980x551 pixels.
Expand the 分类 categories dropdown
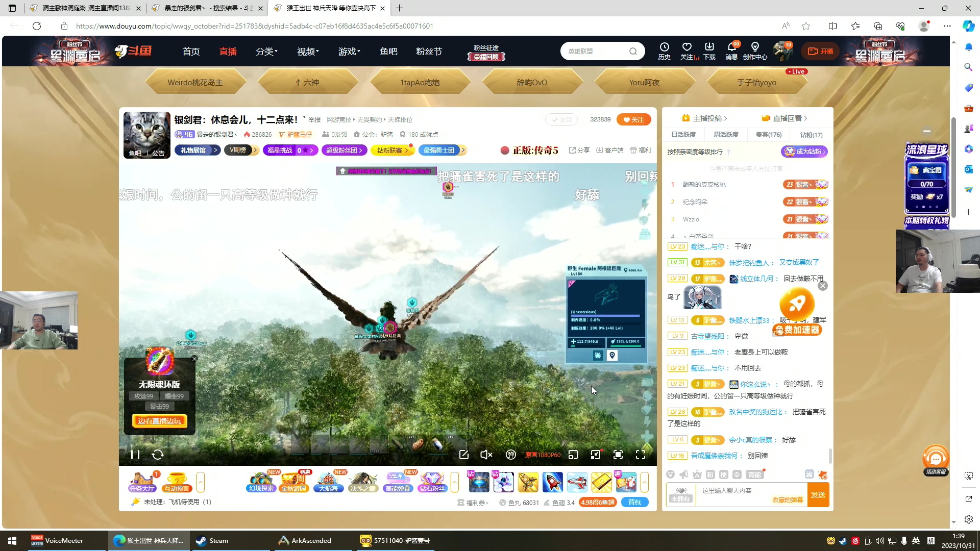pyautogui.click(x=266, y=51)
